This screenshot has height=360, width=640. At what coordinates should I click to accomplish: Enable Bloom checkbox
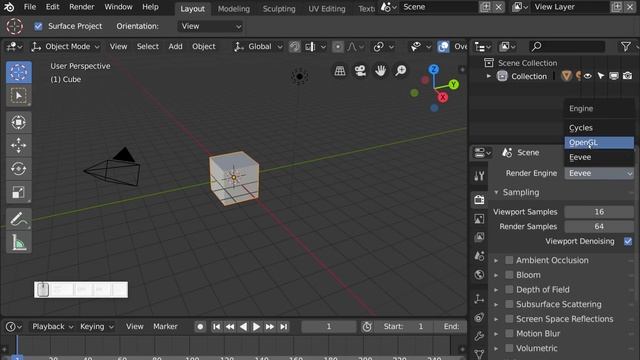(509, 275)
